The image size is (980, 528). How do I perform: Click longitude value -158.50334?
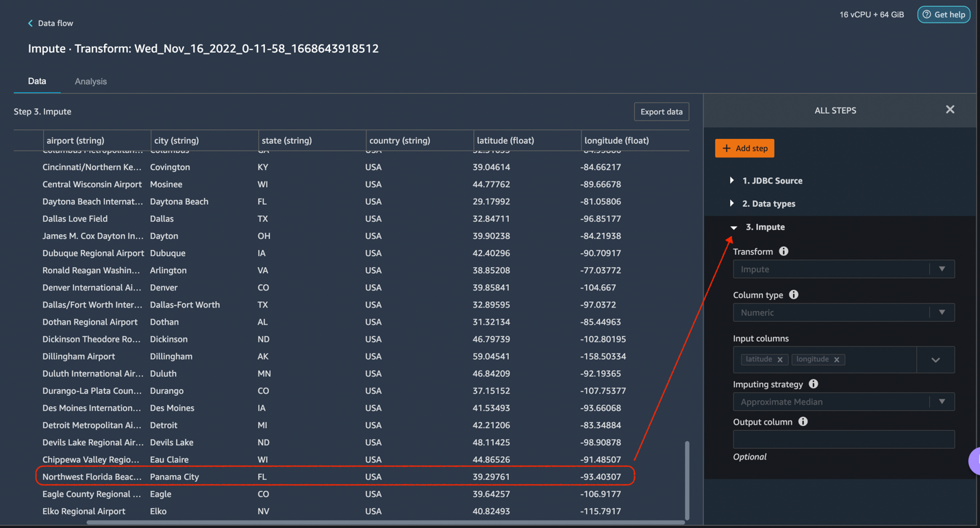pos(603,356)
